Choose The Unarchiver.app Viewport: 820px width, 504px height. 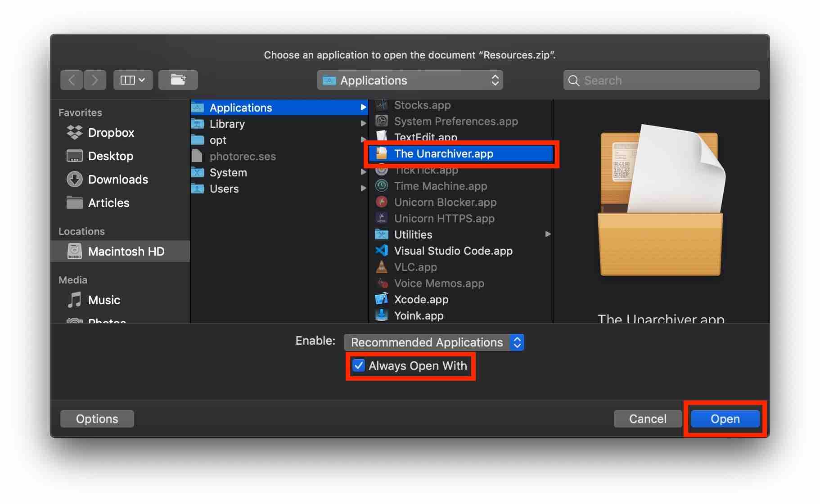461,153
